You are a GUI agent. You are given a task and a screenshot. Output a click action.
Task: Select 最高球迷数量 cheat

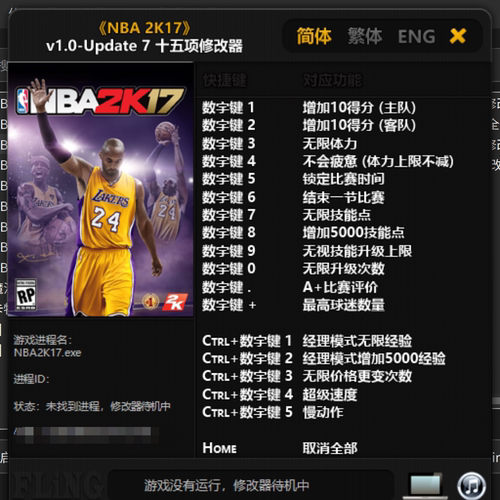point(343,305)
